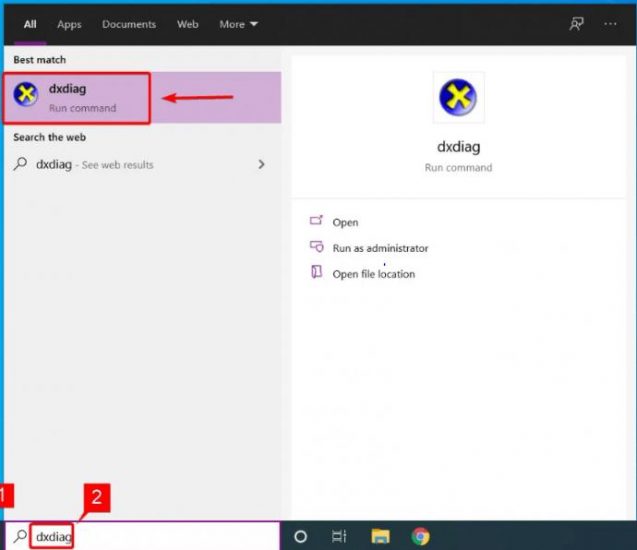
Task: Click the Open file location folder icon
Action: point(316,272)
